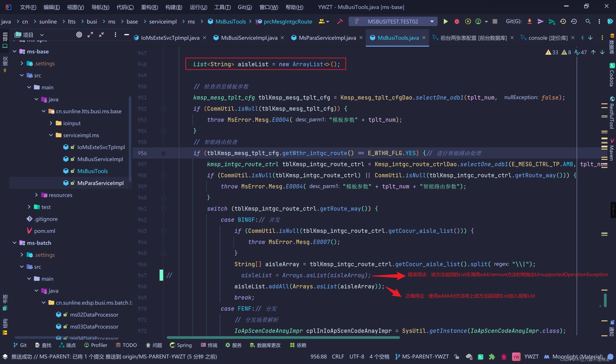This screenshot has height=364, width=616.
Task: Open the 构建(B) Build menu
Action: (x=174, y=7)
